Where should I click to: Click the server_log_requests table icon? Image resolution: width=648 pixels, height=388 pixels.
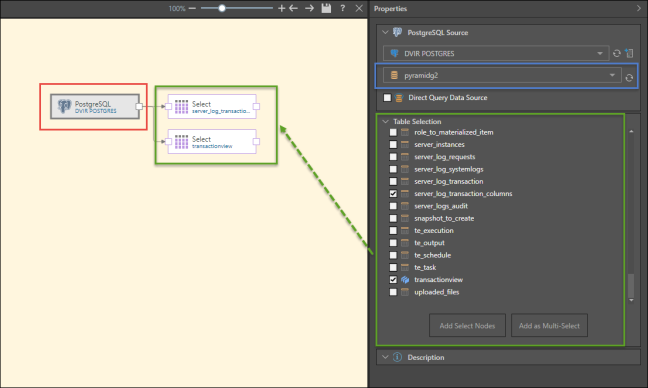click(x=405, y=157)
